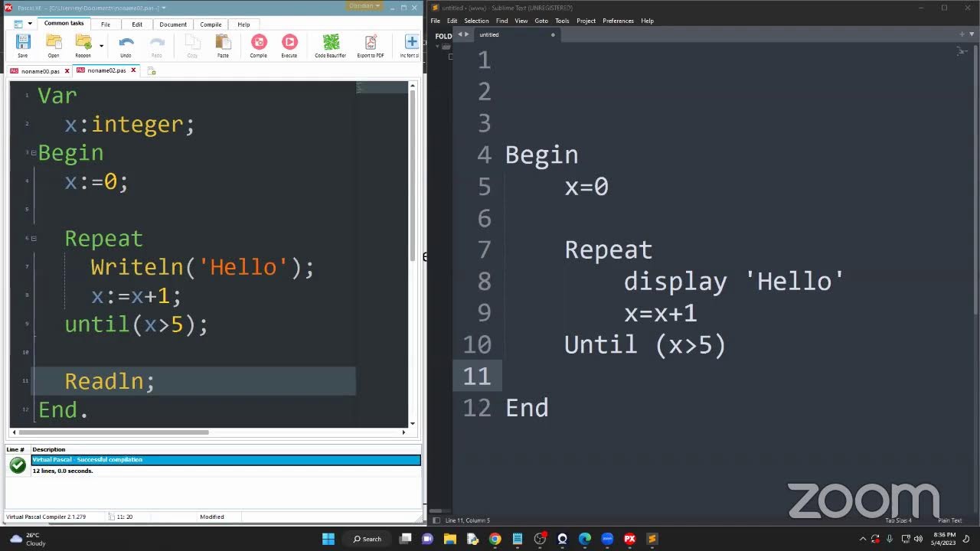
Task: Click the green Code Beautifier icon
Action: point(331,42)
